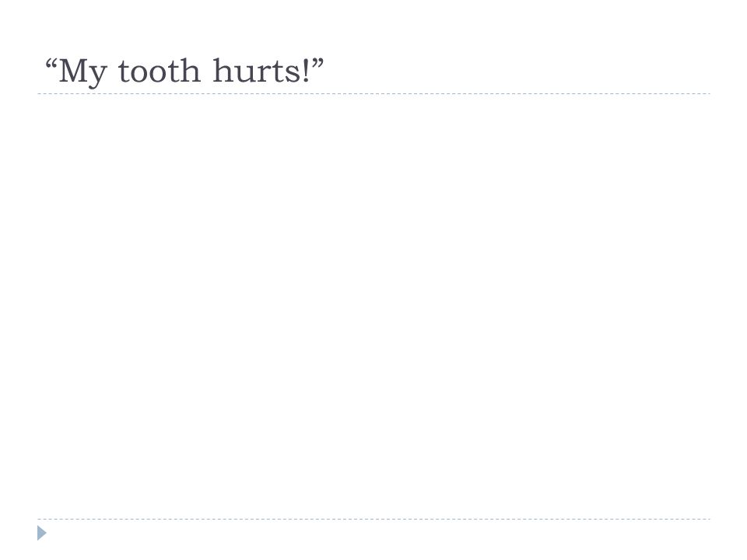Click the closing quotation mark in title
747x560 pixels.
click(318, 62)
